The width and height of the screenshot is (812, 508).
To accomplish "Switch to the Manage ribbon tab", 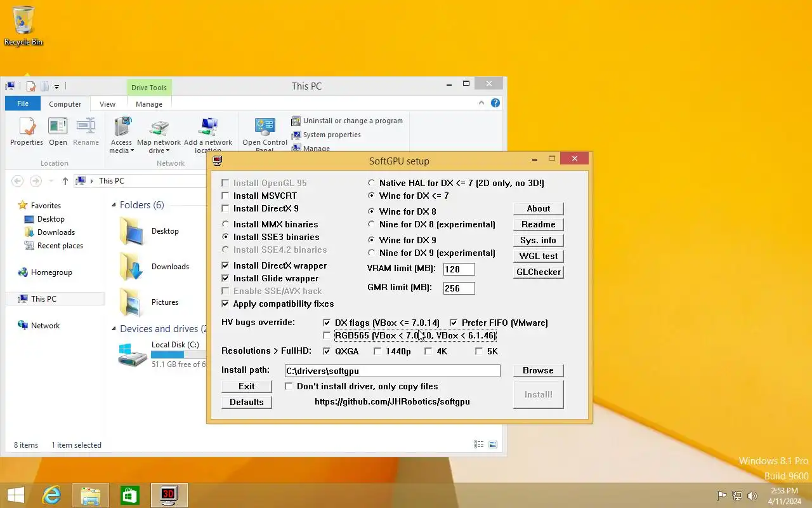I will pos(149,104).
